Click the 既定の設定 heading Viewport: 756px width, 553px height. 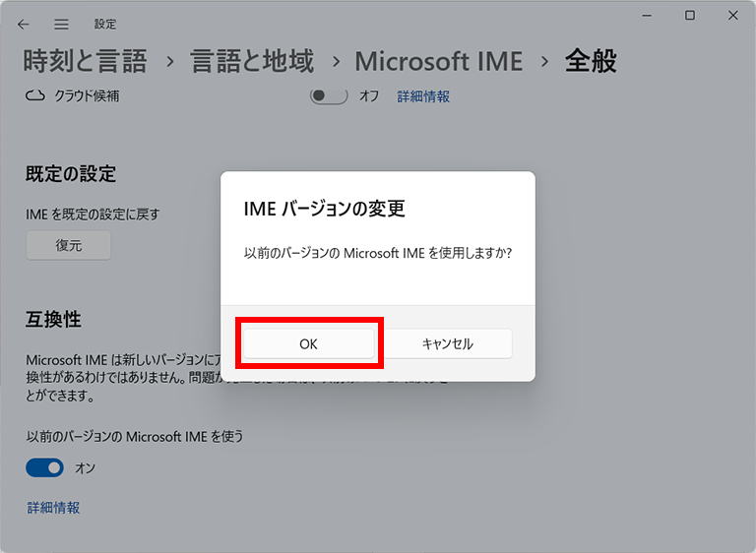click(71, 174)
